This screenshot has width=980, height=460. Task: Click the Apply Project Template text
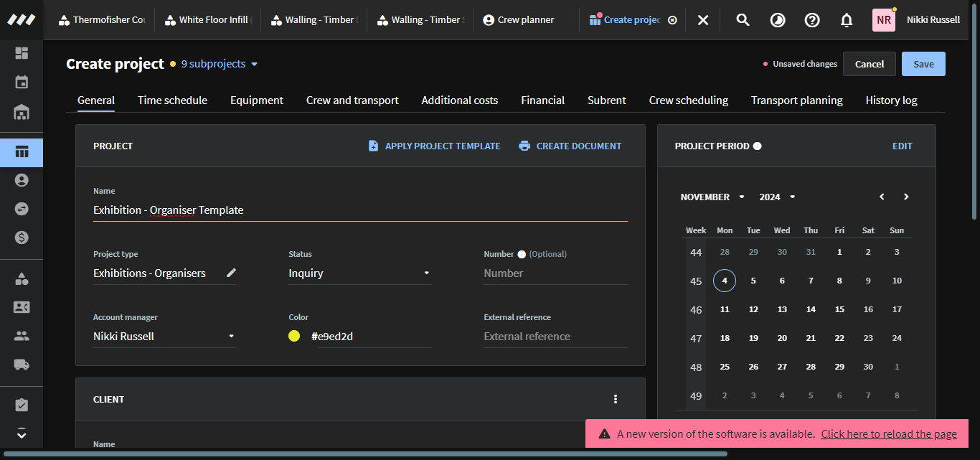(x=443, y=146)
